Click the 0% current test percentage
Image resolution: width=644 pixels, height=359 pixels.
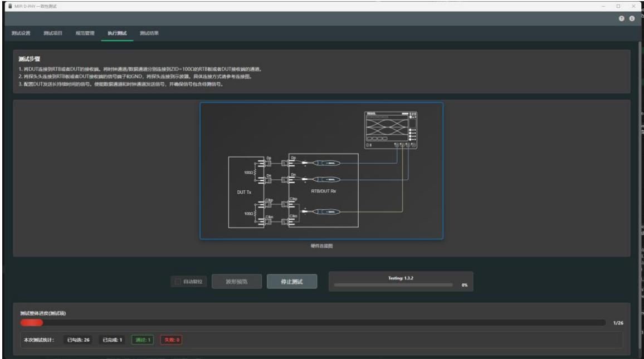pos(465,285)
